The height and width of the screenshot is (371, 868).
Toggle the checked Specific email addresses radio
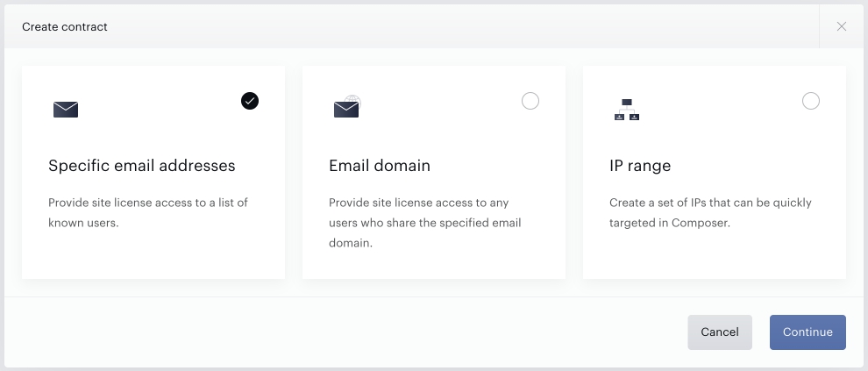(250, 101)
